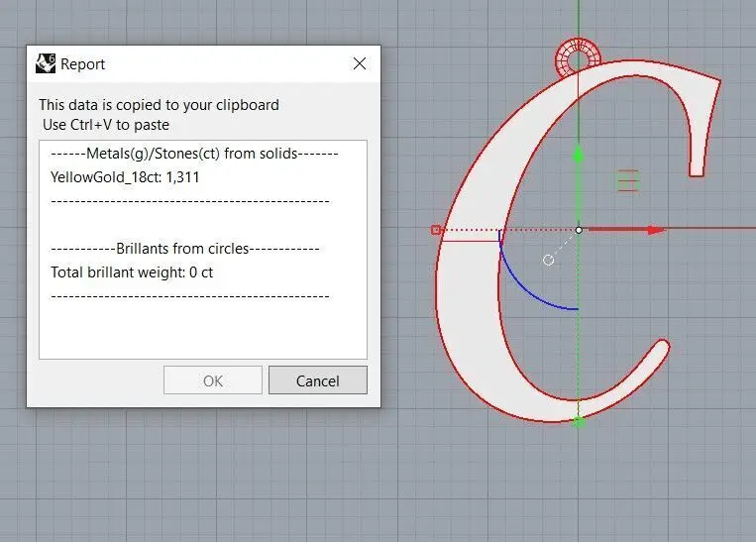756x542 pixels.
Task: Click 'Use Ctrl+V to paste' text
Action: (106, 125)
